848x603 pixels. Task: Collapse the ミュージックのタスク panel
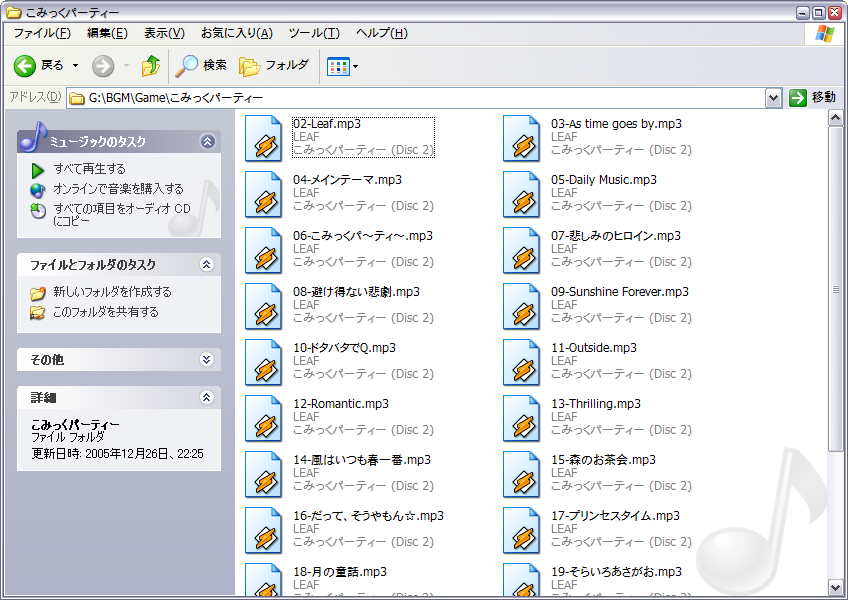[207, 142]
